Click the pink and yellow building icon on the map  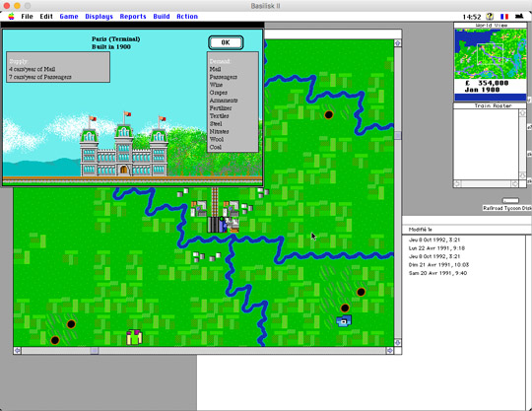coord(134,337)
